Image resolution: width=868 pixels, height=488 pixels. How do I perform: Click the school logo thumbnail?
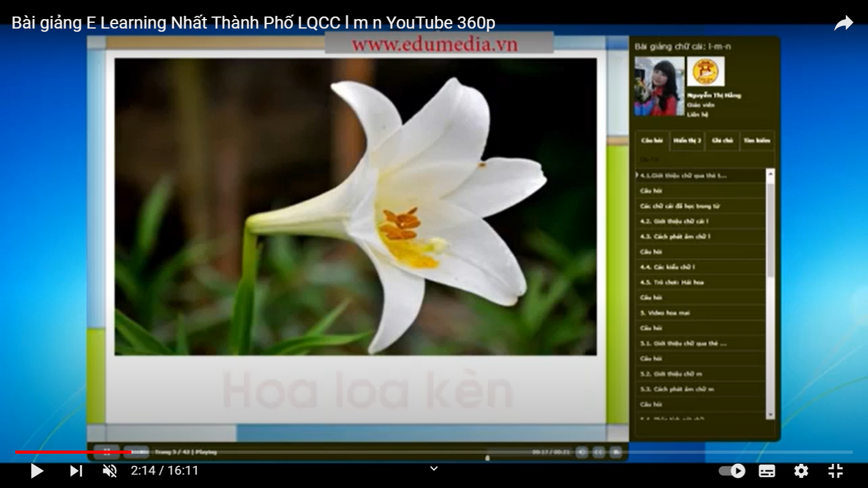pos(705,72)
